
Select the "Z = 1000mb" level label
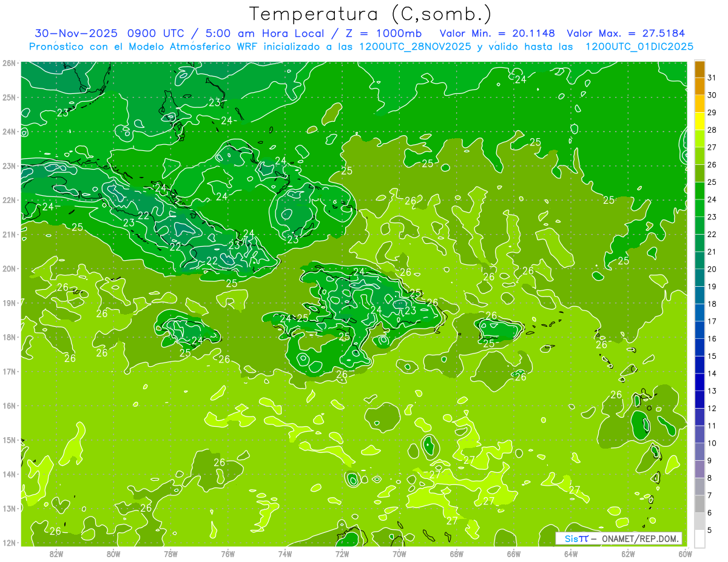pyautogui.click(x=384, y=33)
